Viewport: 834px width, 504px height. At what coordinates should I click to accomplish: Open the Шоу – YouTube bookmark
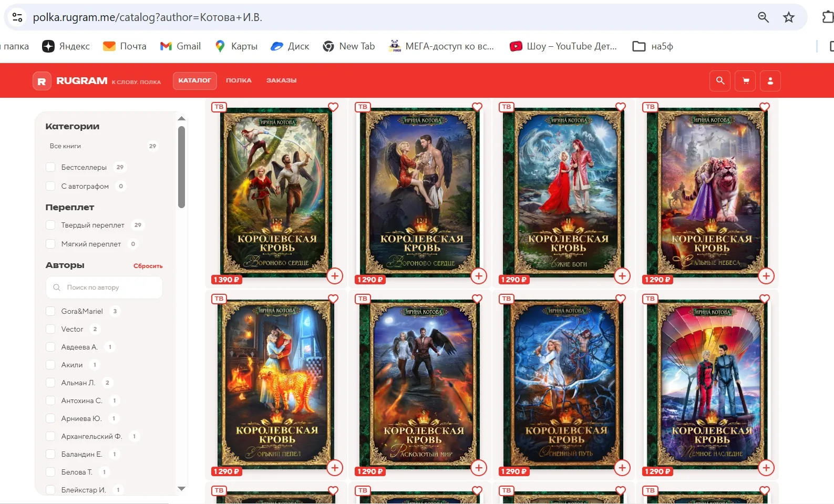point(563,46)
